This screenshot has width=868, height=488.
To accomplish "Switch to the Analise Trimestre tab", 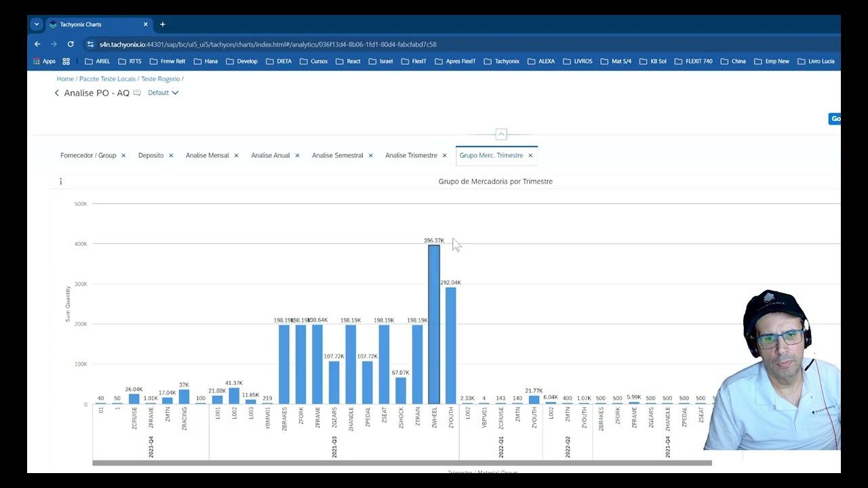I will [411, 155].
